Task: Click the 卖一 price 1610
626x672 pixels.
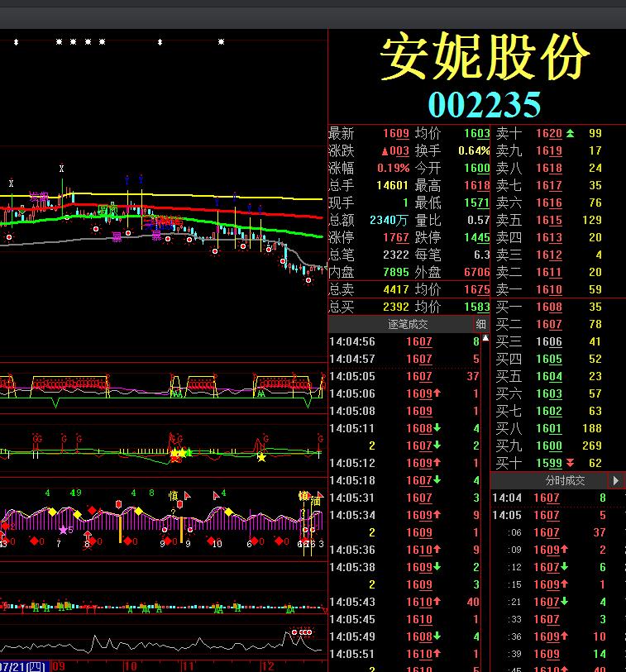Action: click(549, 289)
